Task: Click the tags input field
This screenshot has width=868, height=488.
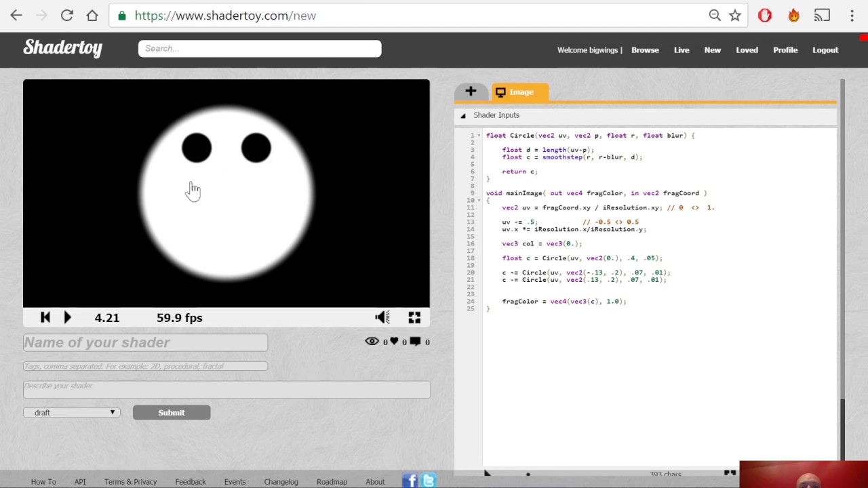Action: coord(145,366)
